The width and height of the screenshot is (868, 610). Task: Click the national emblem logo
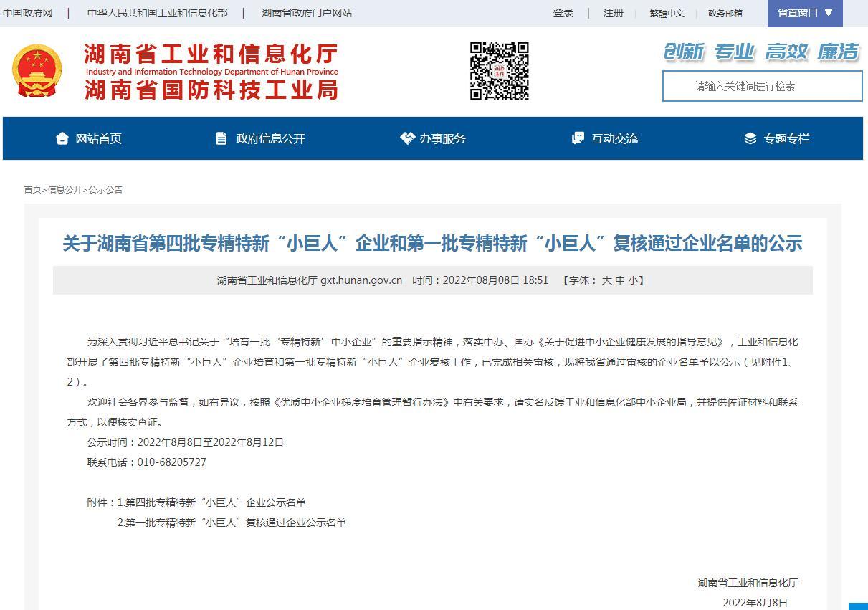pos(37,71)
